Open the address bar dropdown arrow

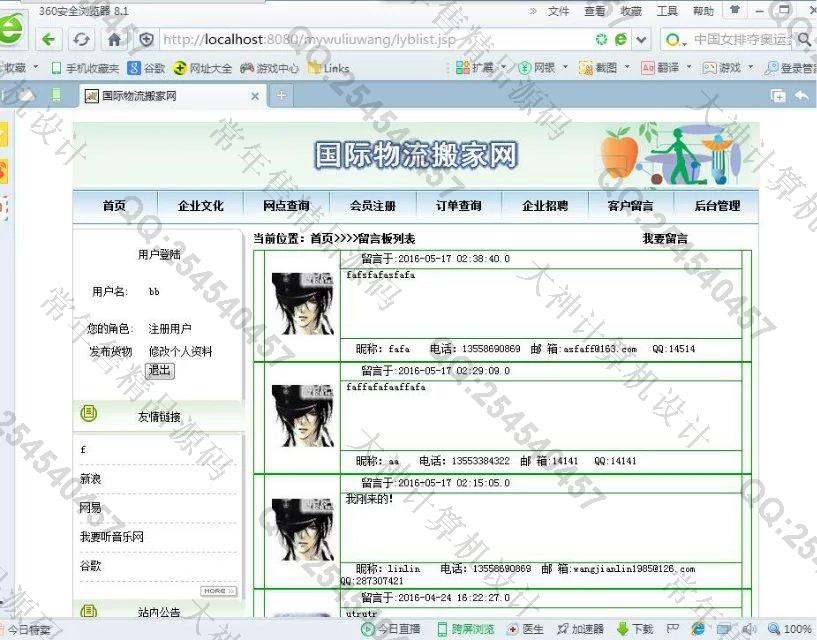(641, 40)
